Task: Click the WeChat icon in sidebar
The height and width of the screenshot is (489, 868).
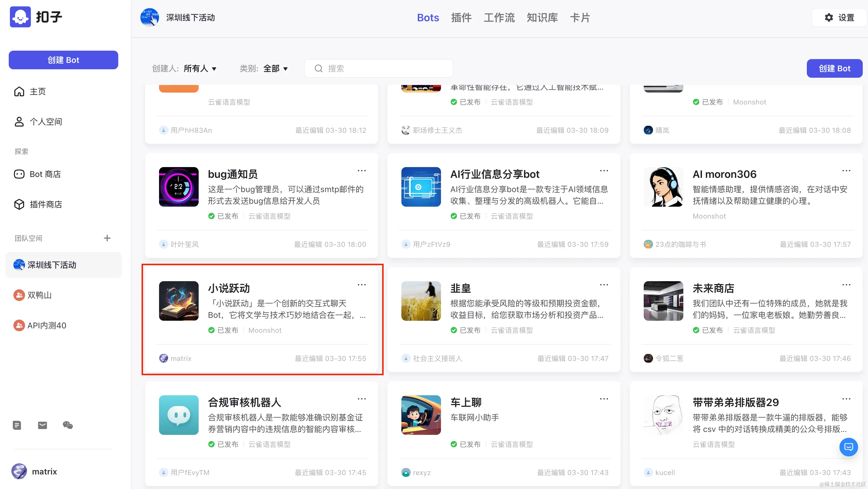Action: coord(68,425)
